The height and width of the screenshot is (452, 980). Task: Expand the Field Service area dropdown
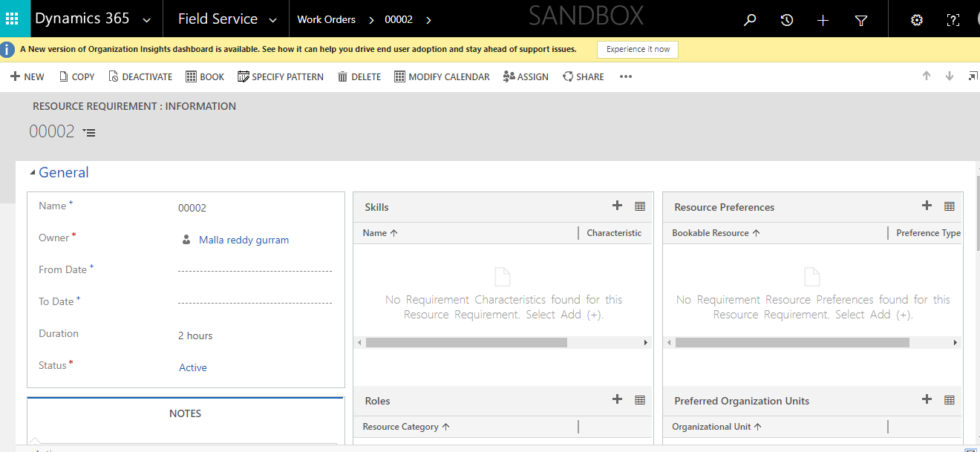273,20
